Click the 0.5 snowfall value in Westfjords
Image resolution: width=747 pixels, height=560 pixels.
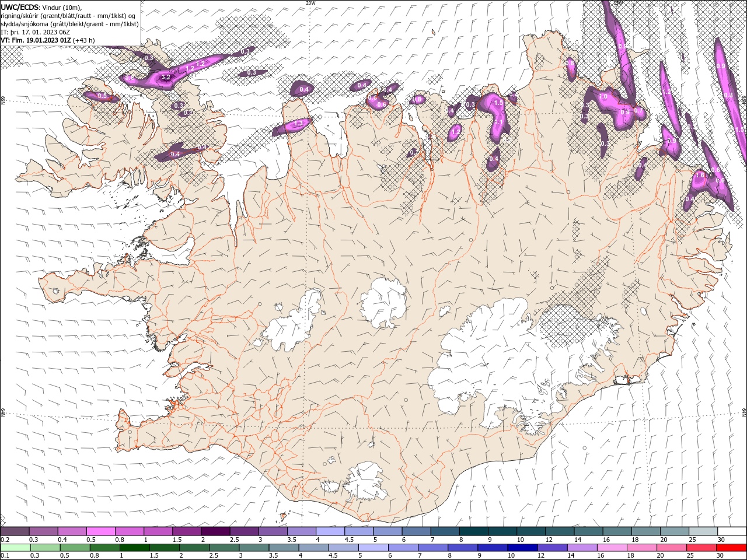pos(102,96)
